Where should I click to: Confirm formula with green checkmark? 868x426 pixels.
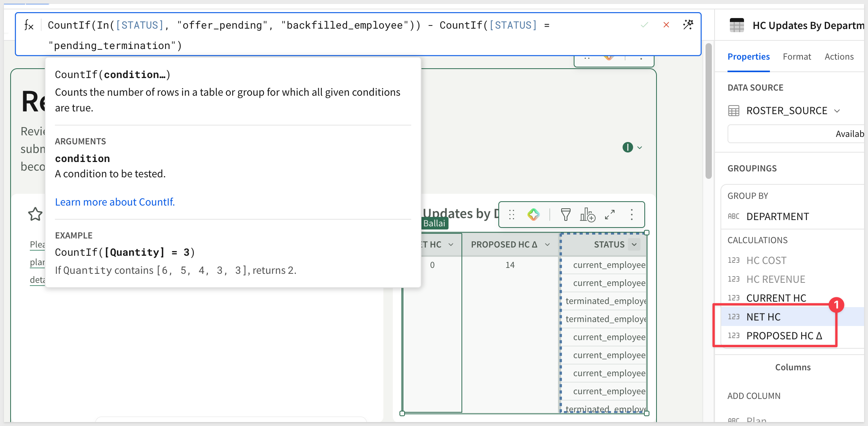[x=644, y=25]
